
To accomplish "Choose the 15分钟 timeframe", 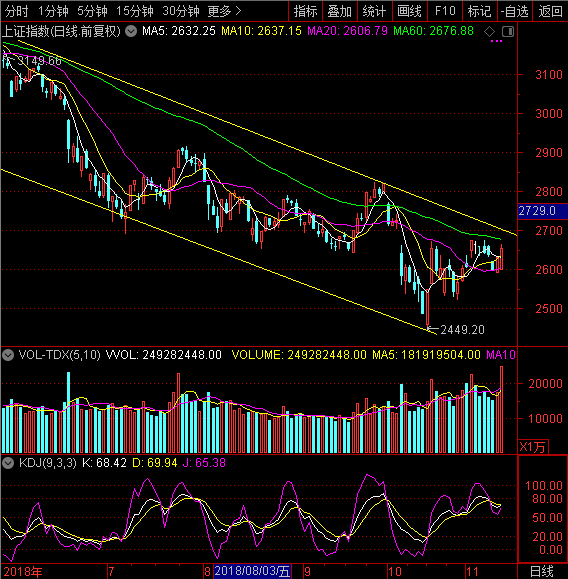I will point(135,11).
